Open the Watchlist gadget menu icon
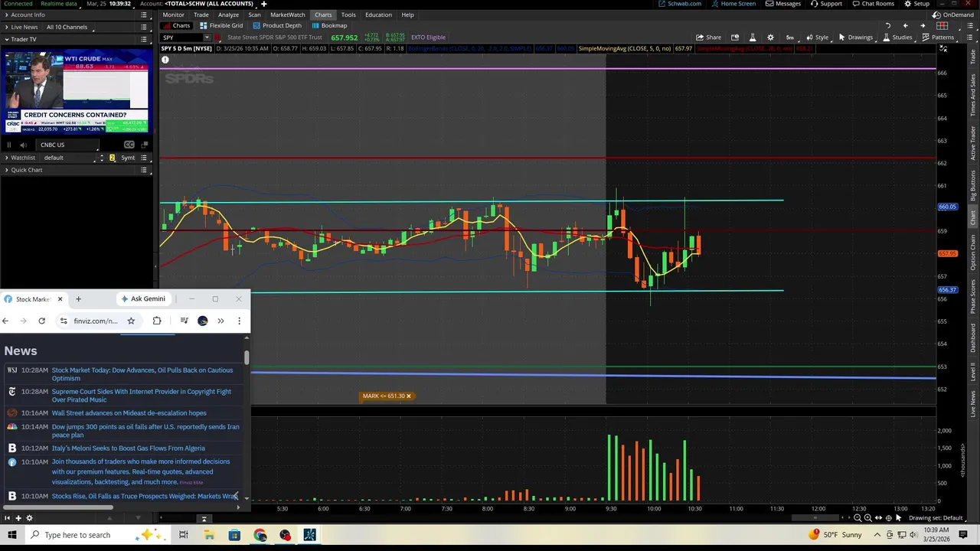The width and height of the screenshot is (980, 551). tap(143, 158)
